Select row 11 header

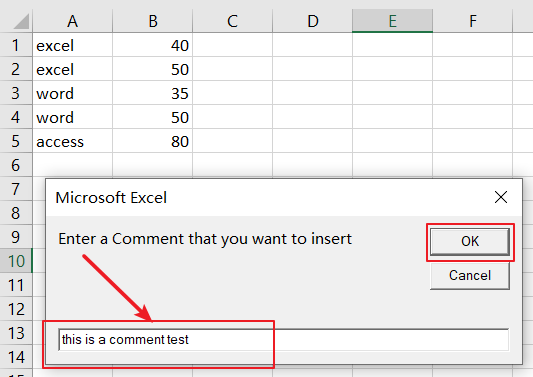(x=16, y=285)
